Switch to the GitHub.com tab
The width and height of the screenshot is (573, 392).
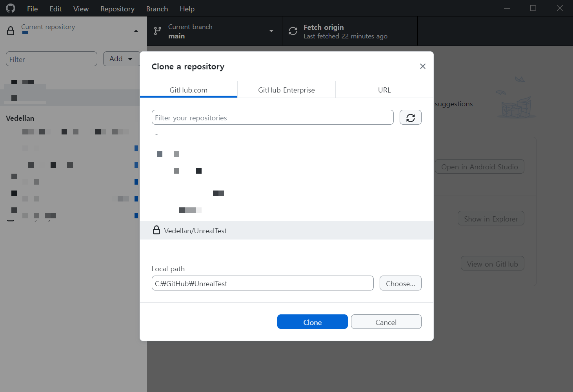coord(189,90)
